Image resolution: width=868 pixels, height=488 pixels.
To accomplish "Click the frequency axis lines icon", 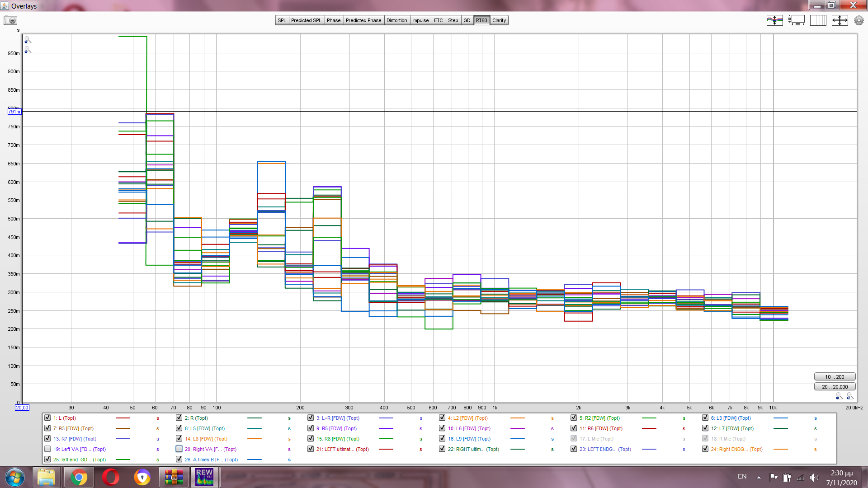I will (818, 20).
